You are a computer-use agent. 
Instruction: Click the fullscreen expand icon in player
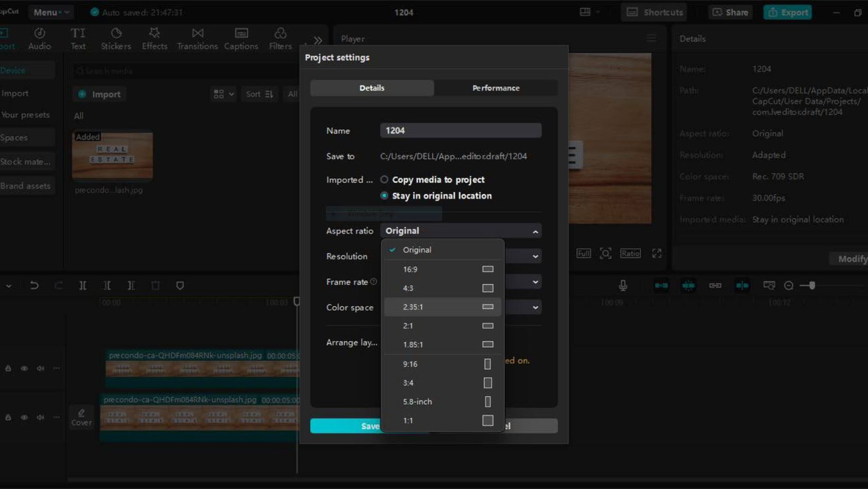[657, 253]
